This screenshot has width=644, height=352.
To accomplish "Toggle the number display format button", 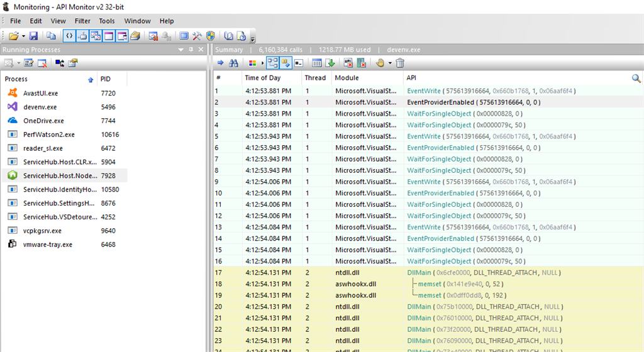I will click(299, 63).
